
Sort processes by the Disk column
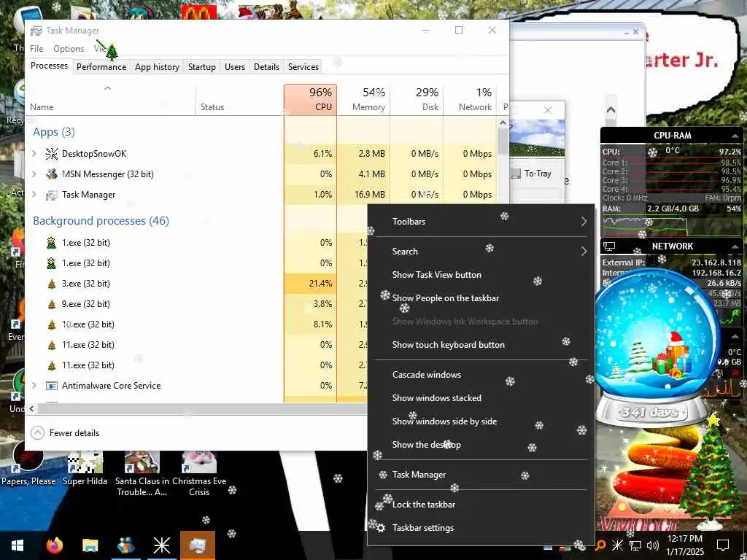point(417,99)
